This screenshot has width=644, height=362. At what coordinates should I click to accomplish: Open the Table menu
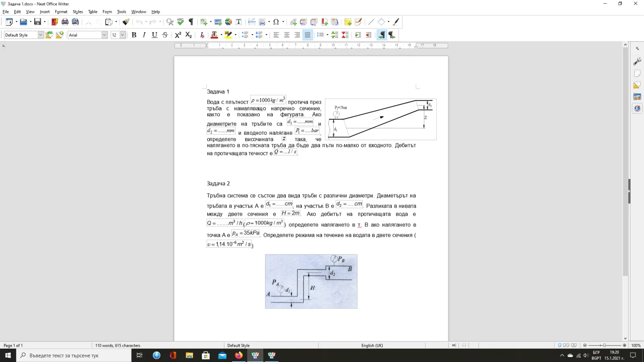coord(93,12)
